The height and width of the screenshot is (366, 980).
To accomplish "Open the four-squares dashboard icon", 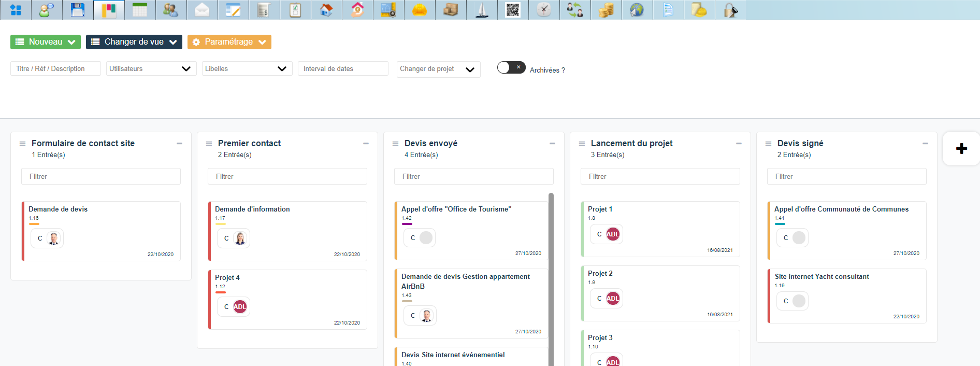I will (x=16, y=10).
